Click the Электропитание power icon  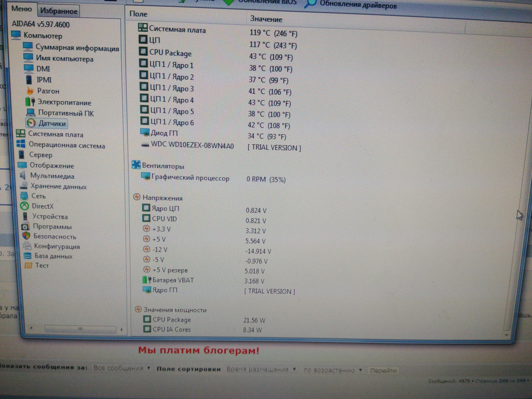coord(30,102)
